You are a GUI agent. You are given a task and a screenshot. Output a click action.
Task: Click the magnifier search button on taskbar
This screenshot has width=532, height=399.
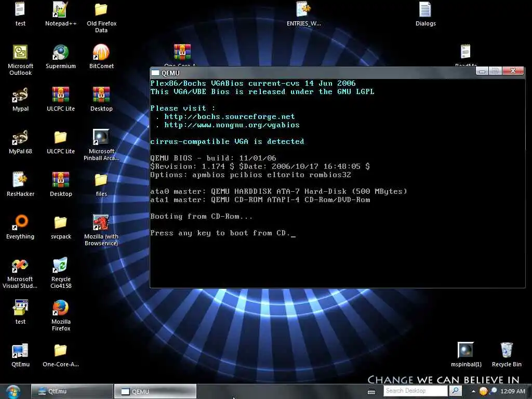[x=455, y=391]
